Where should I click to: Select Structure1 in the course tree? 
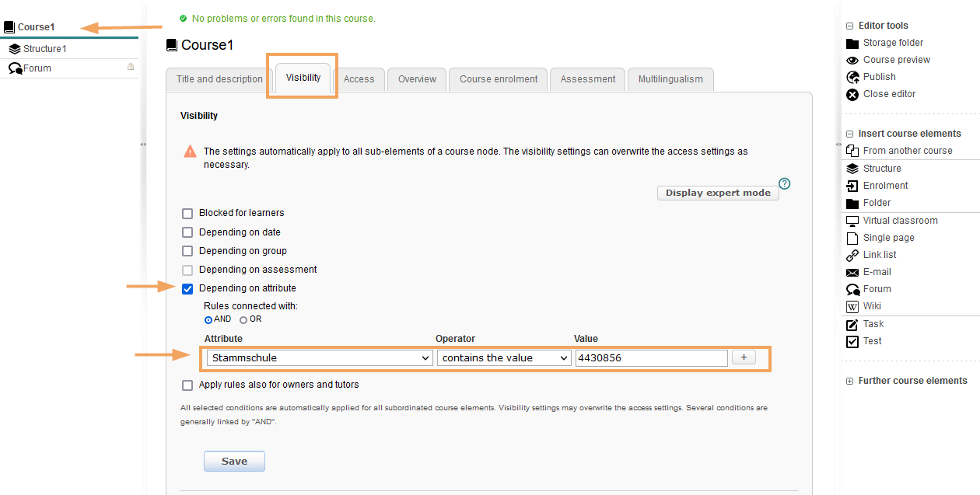click(x=44, y=49)
